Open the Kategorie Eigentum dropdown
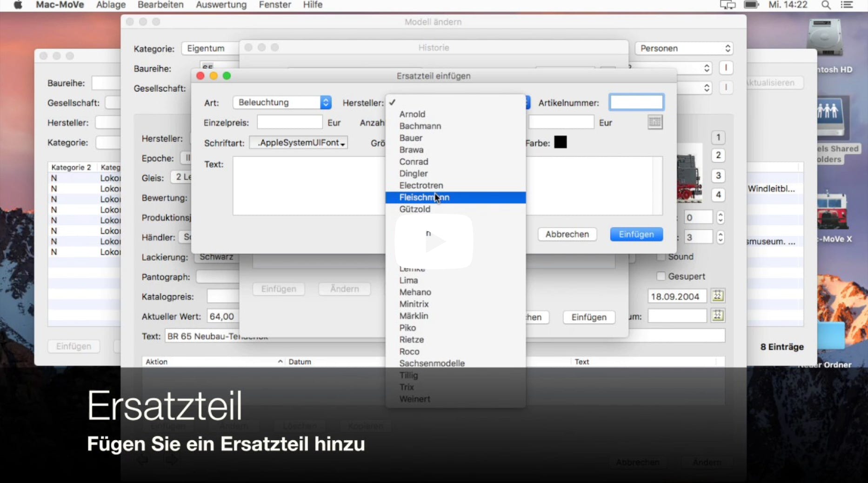 pyautogui.click(x=210, y=48)
